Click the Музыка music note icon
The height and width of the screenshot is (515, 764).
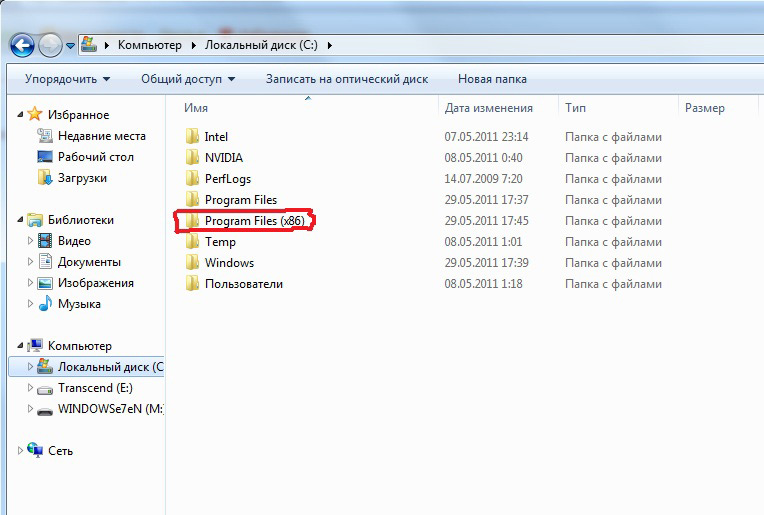point(45,303)
